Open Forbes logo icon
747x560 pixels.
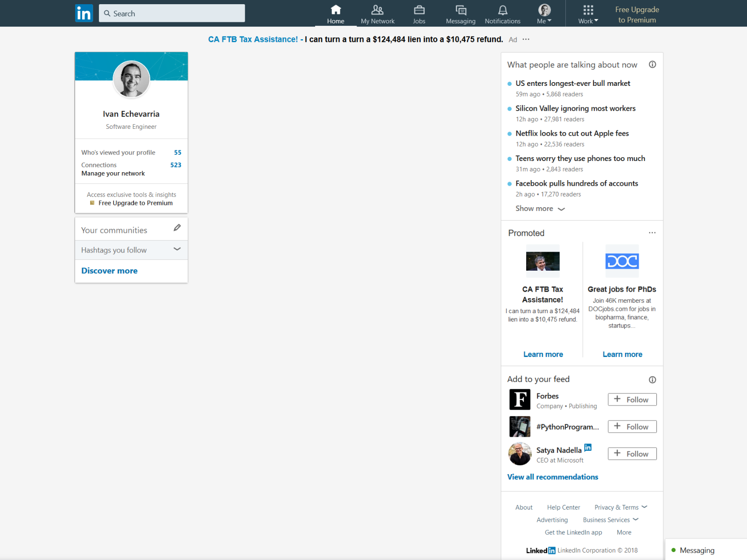[520, 399]
